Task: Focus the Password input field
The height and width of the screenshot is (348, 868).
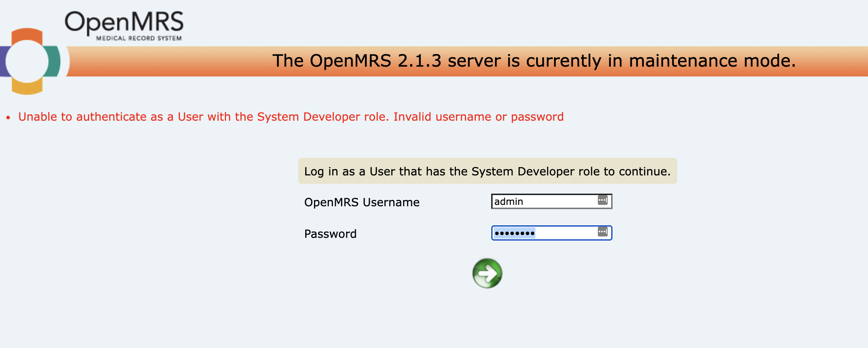Action: tap(552, 233)
